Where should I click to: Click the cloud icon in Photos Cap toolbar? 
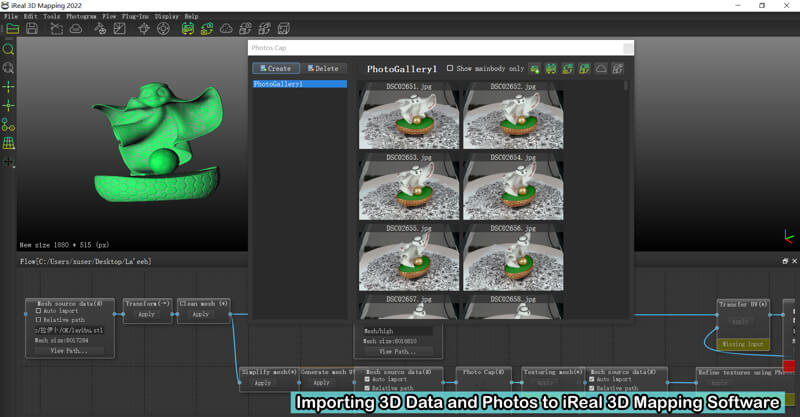tap(601, 68)
